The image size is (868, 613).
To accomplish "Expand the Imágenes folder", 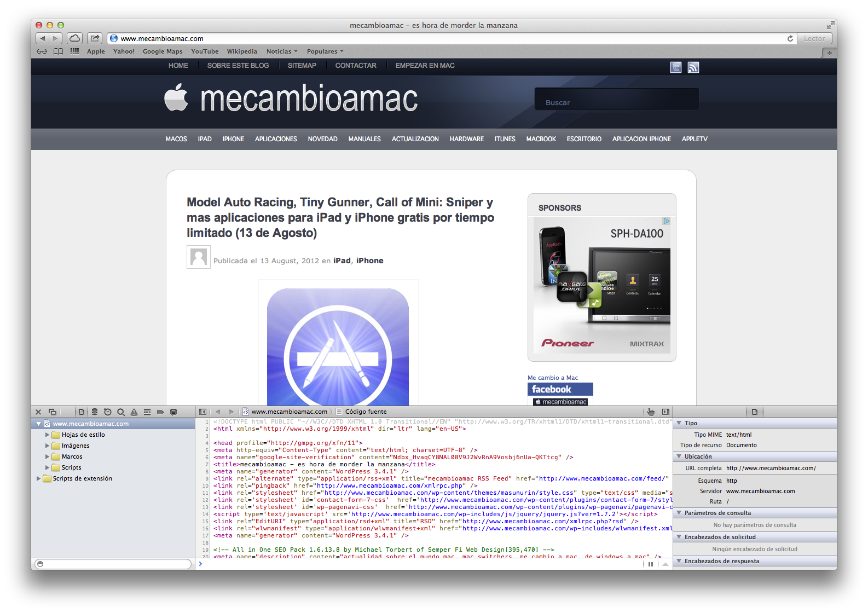I will (x=47, y=446).
